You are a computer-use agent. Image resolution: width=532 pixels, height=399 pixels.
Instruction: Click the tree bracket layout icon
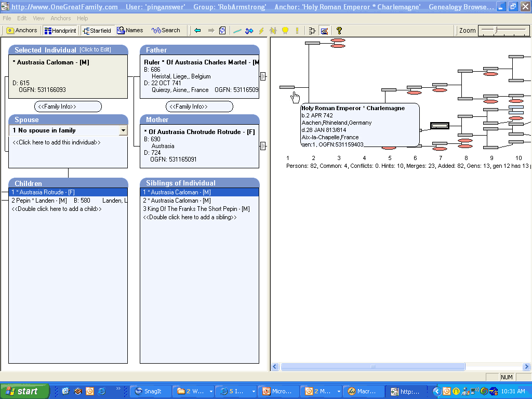pos(312,31)
